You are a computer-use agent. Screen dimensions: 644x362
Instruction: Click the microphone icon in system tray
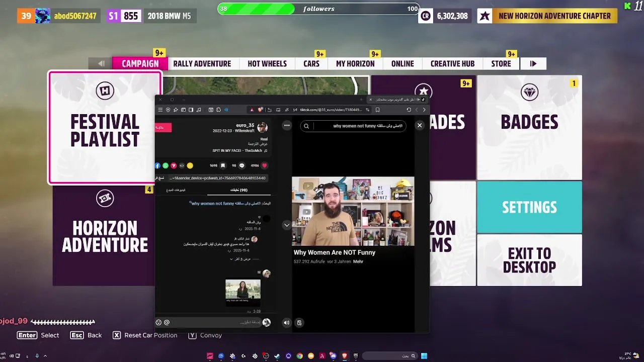[x=37, y=356]
